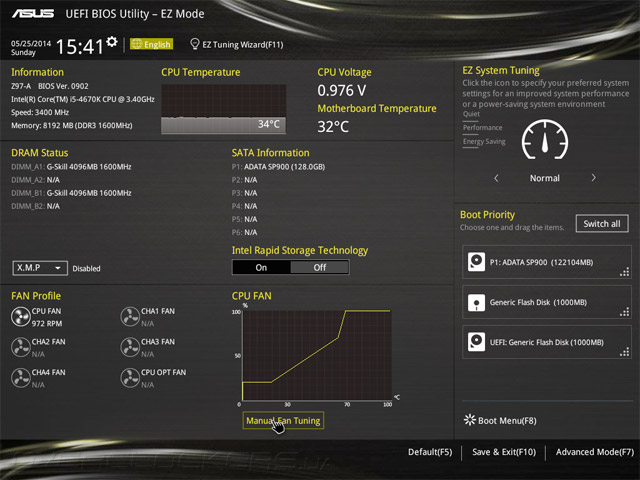Screen dimensions: 640x480
Task: Click the 0.976 V CPU voltage value
Action: (x=342, y=91)
